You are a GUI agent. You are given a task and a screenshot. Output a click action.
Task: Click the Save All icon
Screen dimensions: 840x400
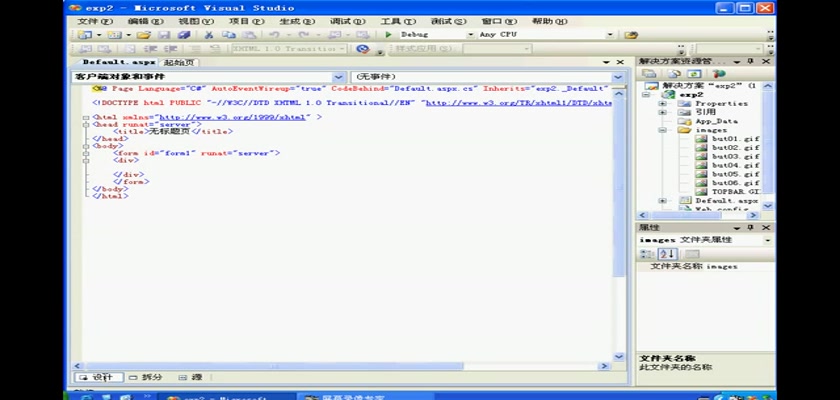tap(183, 35)
